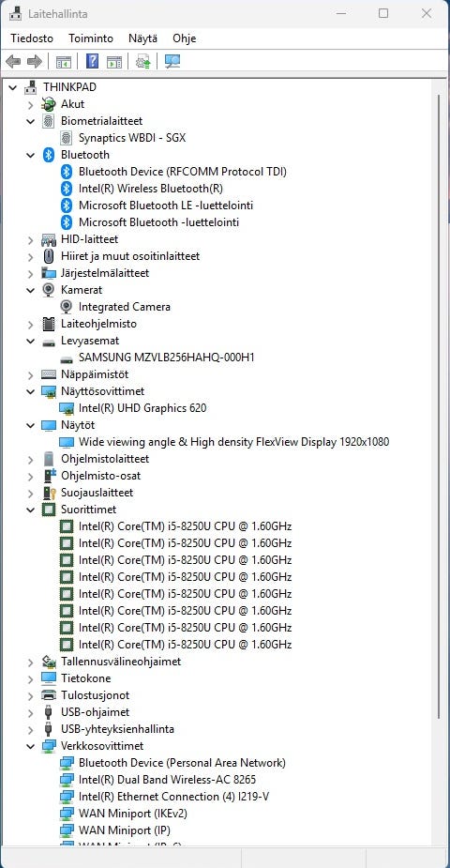Viewport: 450px width, 868px height.
Task: Open the Help toolbar icon
Action: coord(92,61)
